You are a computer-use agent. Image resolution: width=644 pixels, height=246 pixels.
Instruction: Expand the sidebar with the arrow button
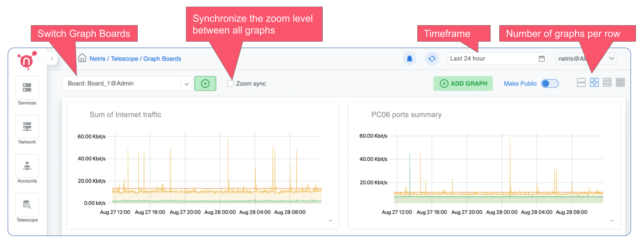pos(52,59)
